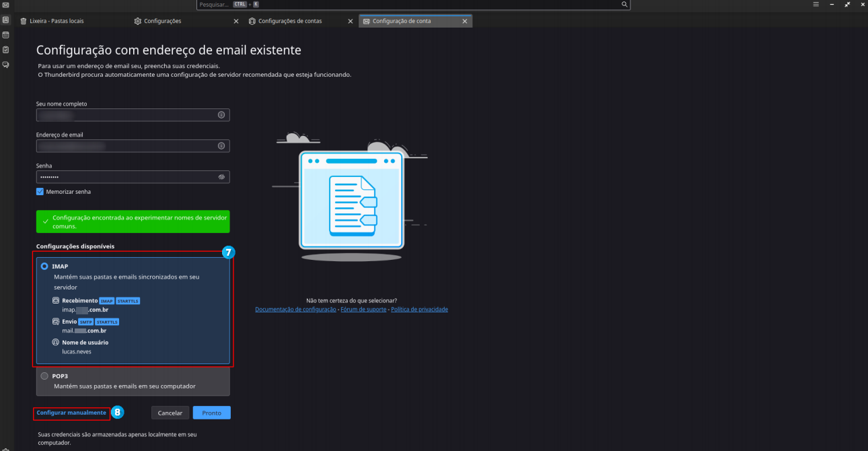Uncheck the Memorizar senha checkbox
Image resolution: width=868 pixels, height=451 pixels.
click(40, 192)
